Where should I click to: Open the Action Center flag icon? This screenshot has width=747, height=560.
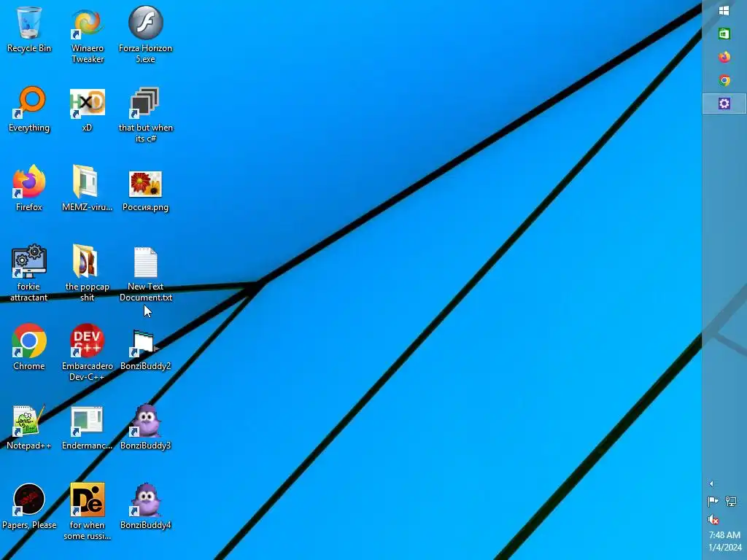pos(713,501)
